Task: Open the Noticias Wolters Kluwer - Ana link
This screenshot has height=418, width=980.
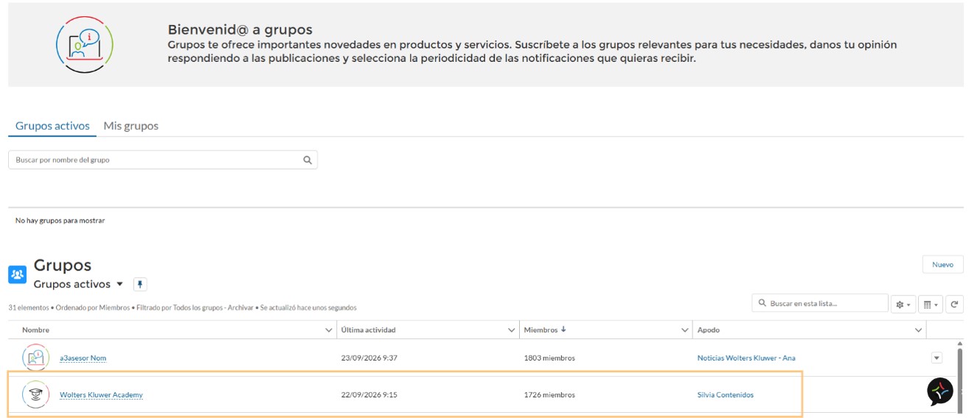Action: click(746, 358)
